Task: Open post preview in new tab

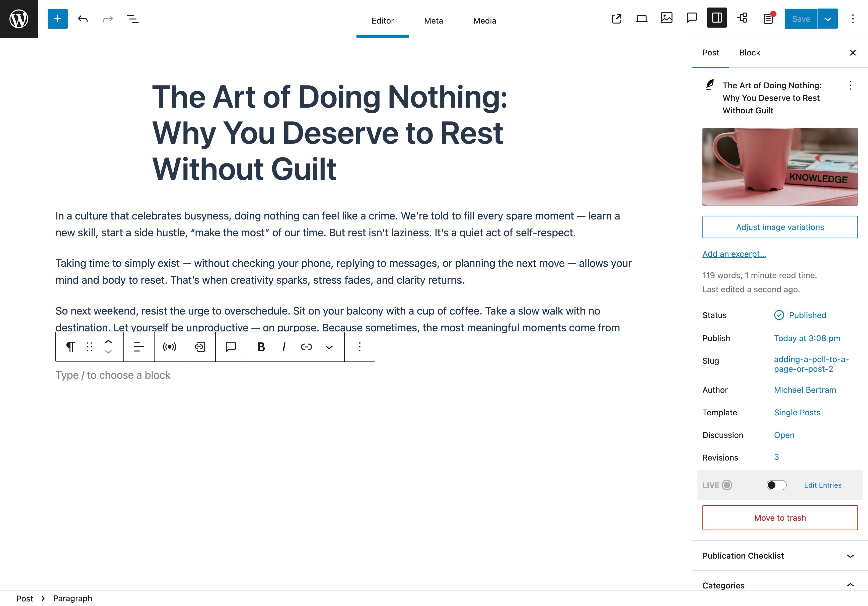Action: (x=616, y=19)
